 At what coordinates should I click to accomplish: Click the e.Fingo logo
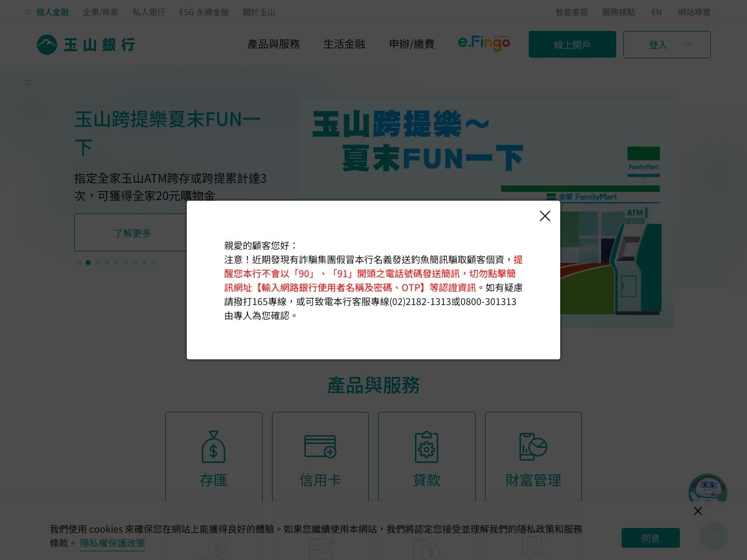tap(484, 44)
